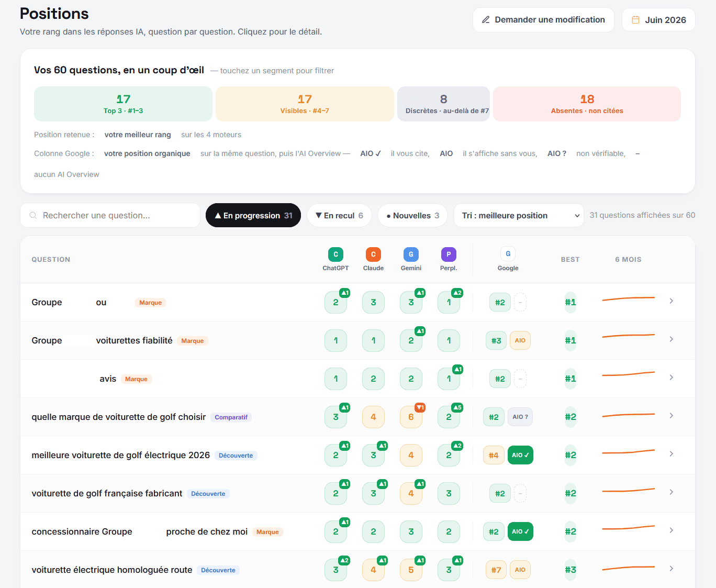Expand the voiturette de golf française fabricant chevron

(x=671, y=492)
